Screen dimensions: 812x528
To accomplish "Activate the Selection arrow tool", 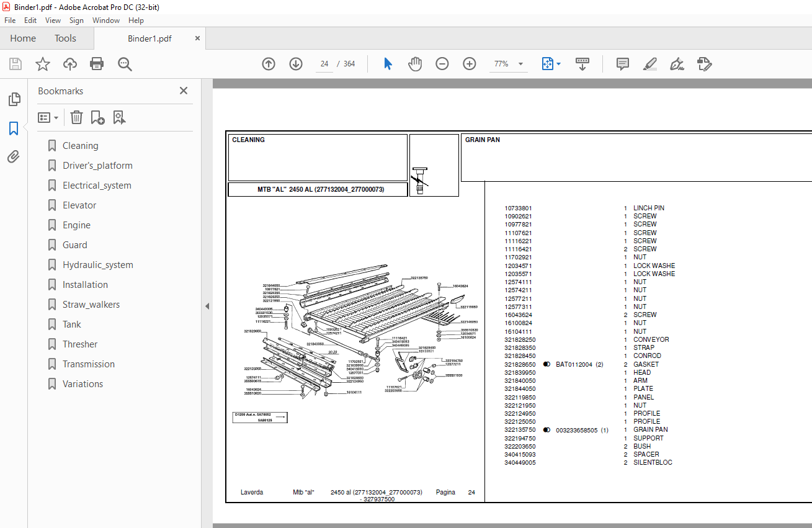I will coord(388,64).
